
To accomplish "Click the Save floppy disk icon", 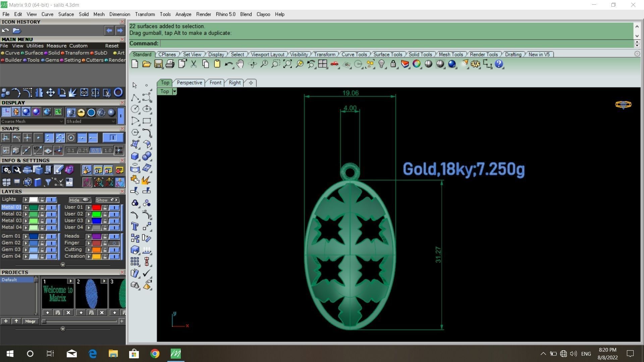I will tap(158, 64).
